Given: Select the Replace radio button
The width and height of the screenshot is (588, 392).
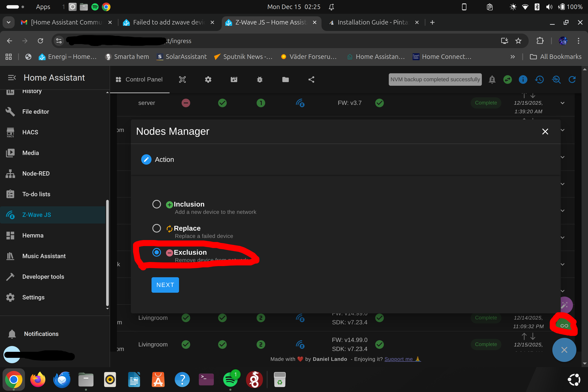Looking at the screenshot, I should click(x=157, y=228).
